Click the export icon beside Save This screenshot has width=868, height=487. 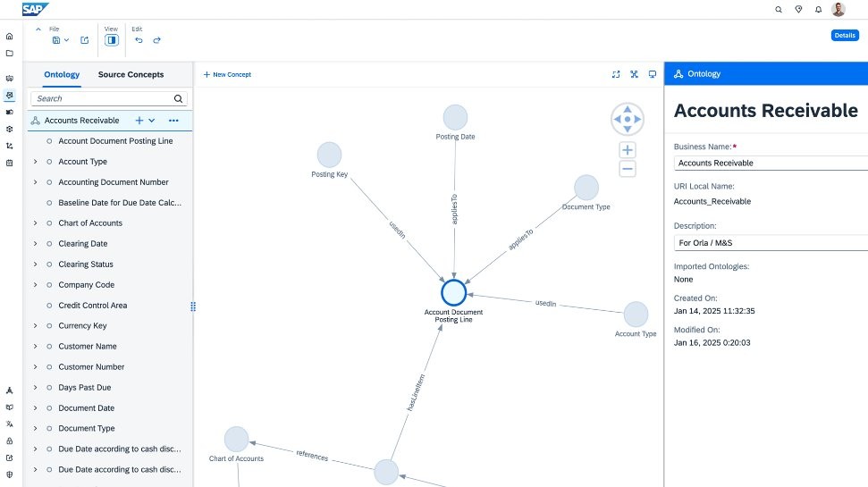click(85, 40)
